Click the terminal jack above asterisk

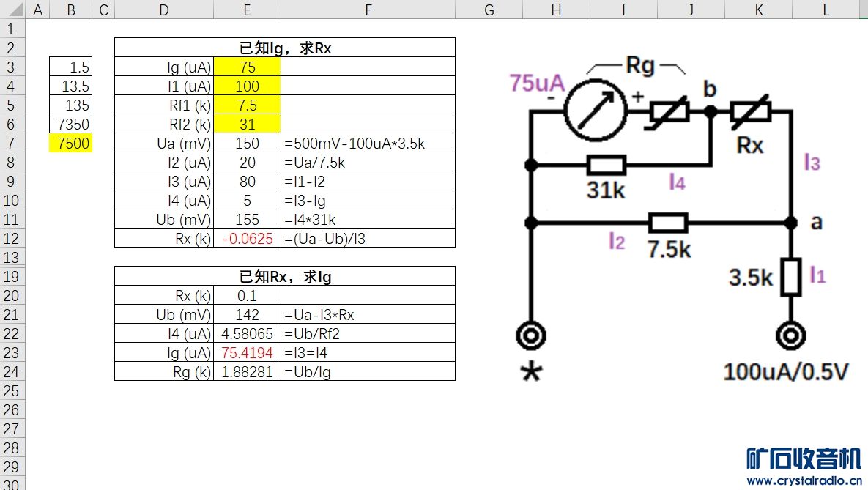[531, 335]
